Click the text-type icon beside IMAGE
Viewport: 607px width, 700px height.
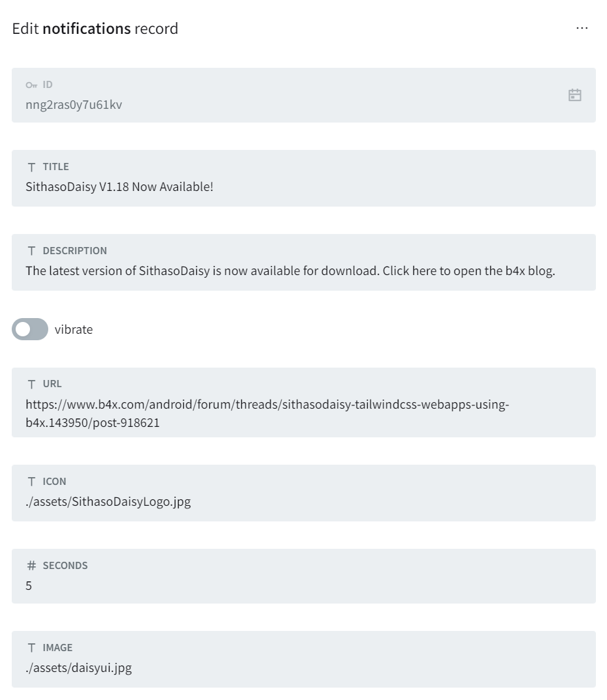(x=31, y=648)
